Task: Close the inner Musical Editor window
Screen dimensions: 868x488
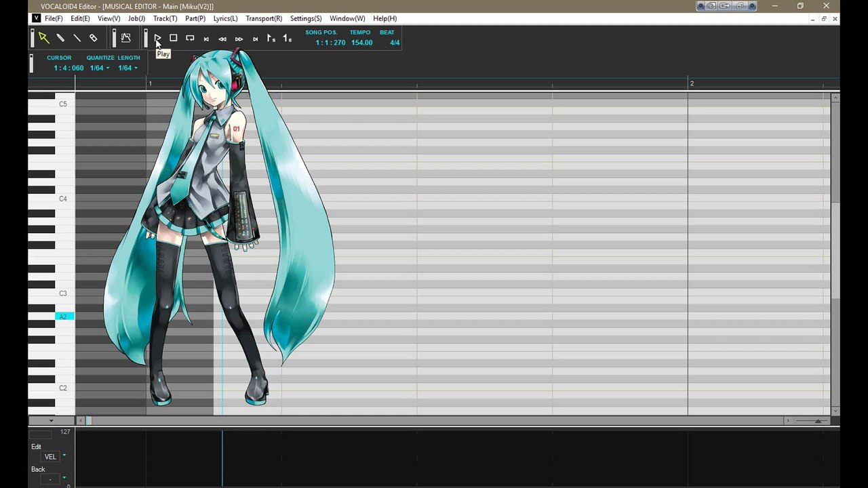Action: tap(835, 19)
